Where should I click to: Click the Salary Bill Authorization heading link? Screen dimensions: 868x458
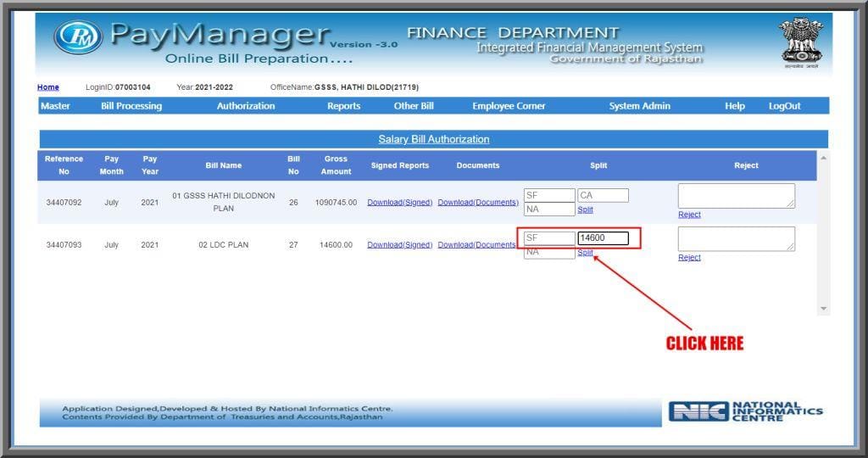coord(433,139)
